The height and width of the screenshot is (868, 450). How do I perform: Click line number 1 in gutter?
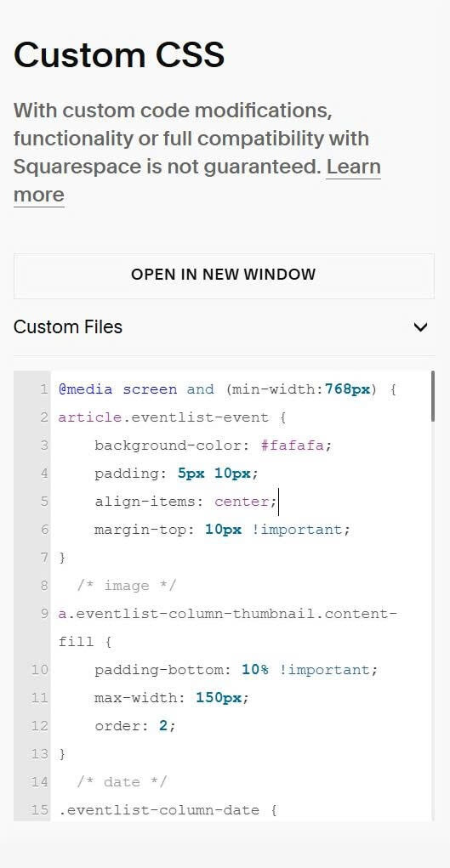43,389
